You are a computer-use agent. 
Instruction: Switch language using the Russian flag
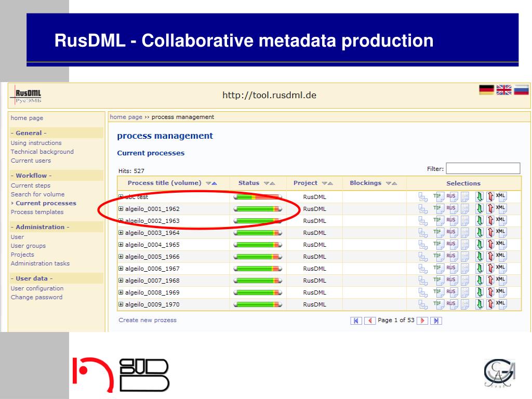tap(521, 90)
